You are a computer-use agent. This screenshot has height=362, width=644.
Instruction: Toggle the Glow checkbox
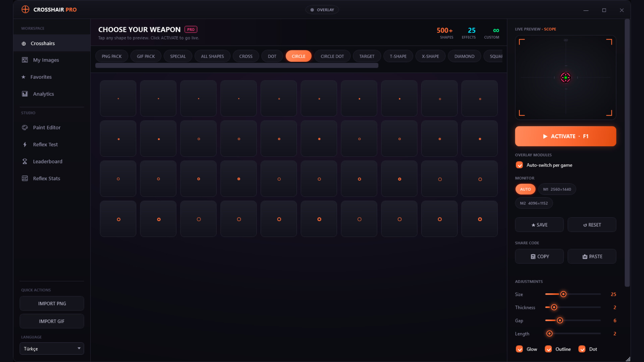pos(519,349)
